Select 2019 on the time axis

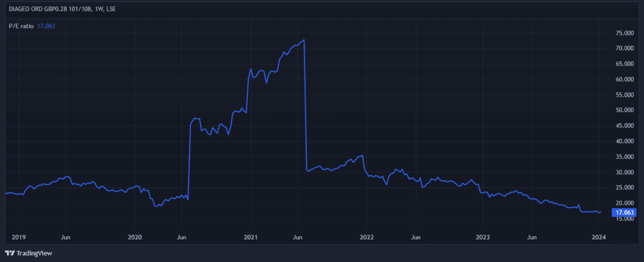pos(18,237)
